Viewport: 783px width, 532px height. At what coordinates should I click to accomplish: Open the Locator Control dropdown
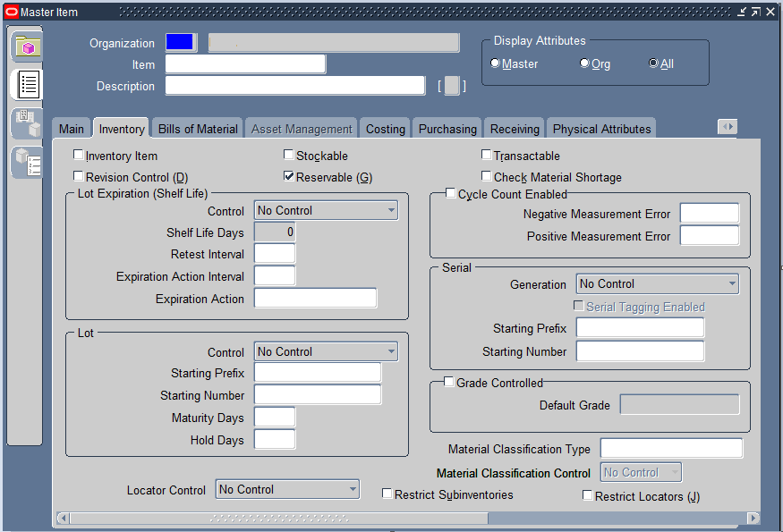(287, 490)
